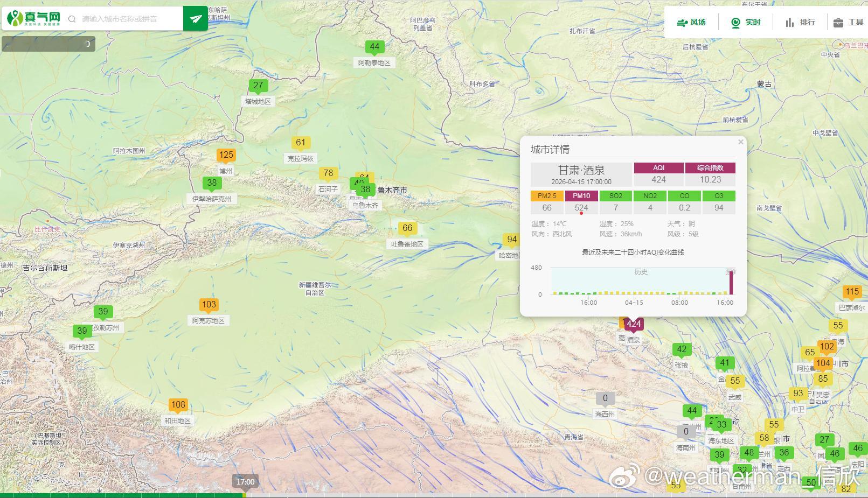Close the 城市详情 popup
This screenshot has height=498, width=868.
tap(741, 142)
